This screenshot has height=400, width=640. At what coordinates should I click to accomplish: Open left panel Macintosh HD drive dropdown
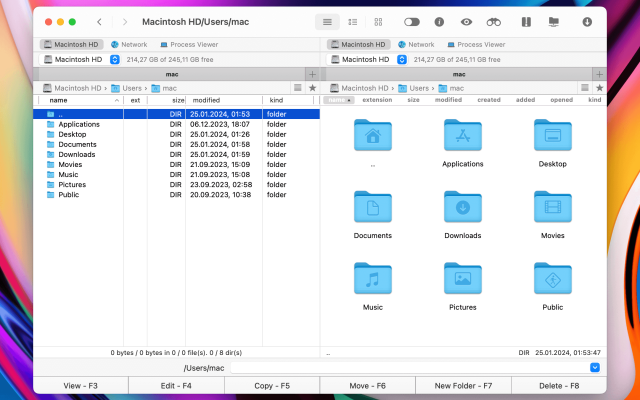tap(114, 59)
